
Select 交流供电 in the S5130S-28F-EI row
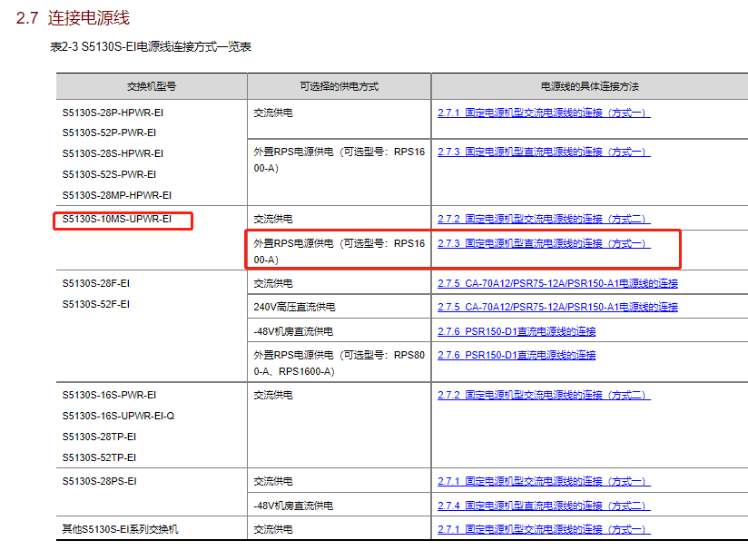273,284
